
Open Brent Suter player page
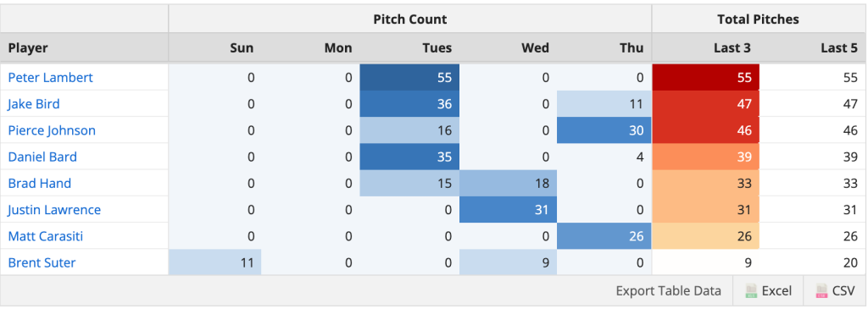point(42,263)
